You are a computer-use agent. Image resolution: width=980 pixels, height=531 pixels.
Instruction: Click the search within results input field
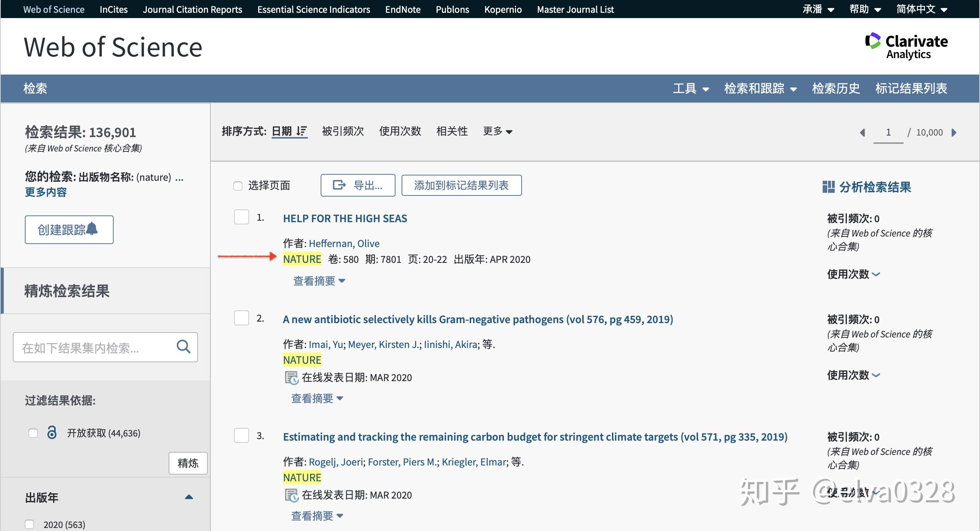(105, 347)
